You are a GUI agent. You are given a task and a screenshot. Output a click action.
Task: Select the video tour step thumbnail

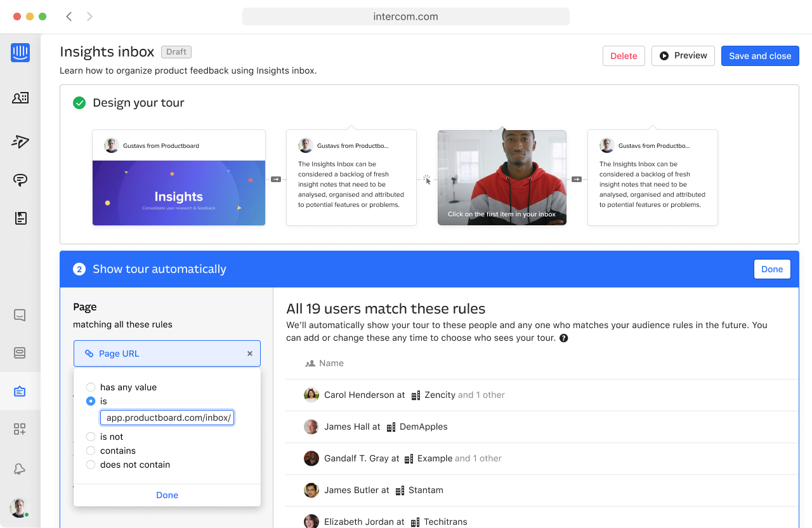(502, 178)
